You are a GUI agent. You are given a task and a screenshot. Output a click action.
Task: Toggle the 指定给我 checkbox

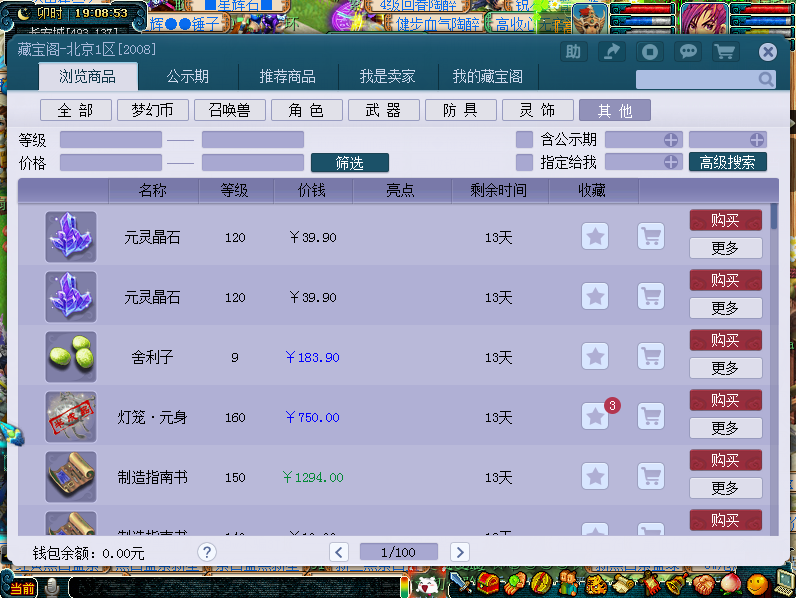(x=524, y=162)
